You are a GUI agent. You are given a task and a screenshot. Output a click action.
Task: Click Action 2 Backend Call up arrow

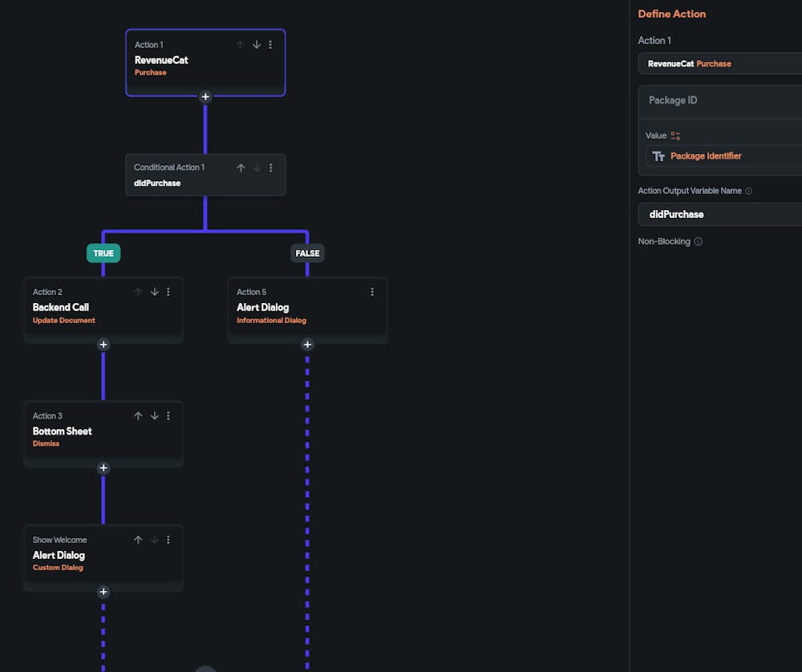[x=138, y=292]
